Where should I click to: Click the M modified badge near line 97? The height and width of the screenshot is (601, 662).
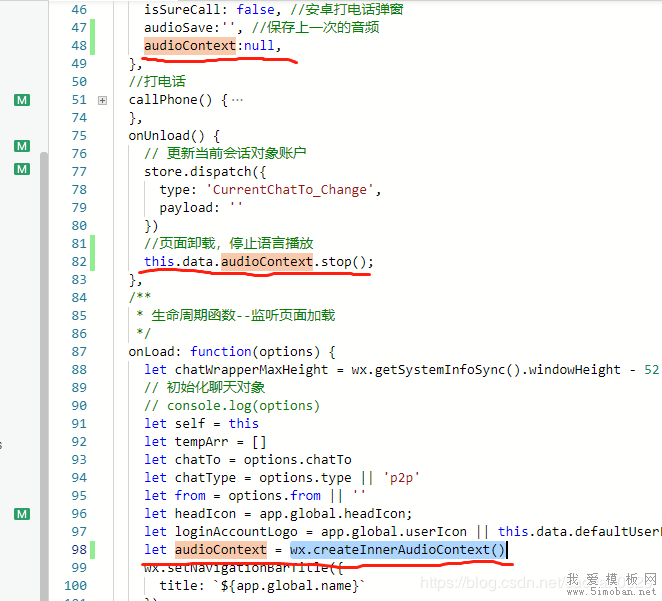pos(22,514)
